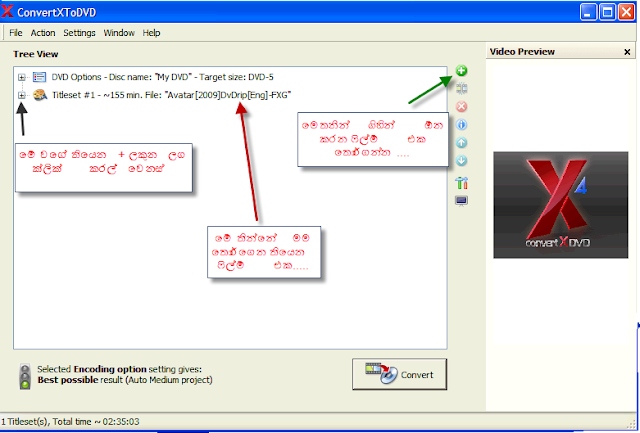Click the traffic light encoding status icon
640x433 pixels.
(x=25, y=376)
